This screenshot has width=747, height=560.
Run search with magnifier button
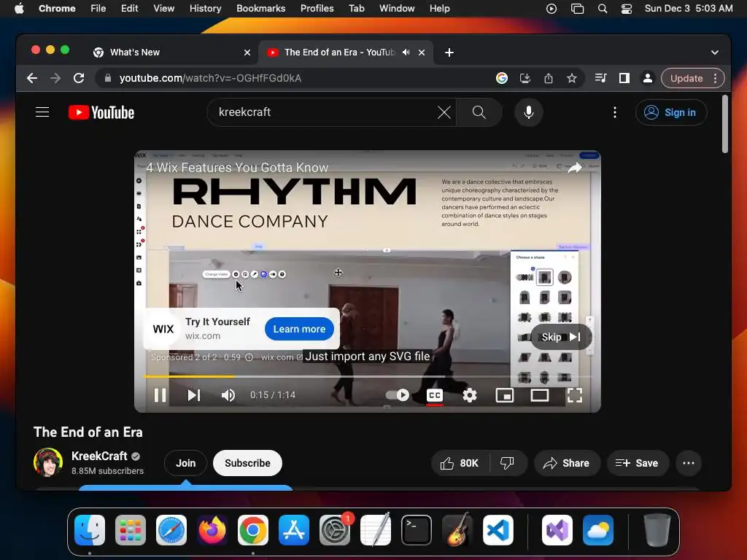(479, 112)
